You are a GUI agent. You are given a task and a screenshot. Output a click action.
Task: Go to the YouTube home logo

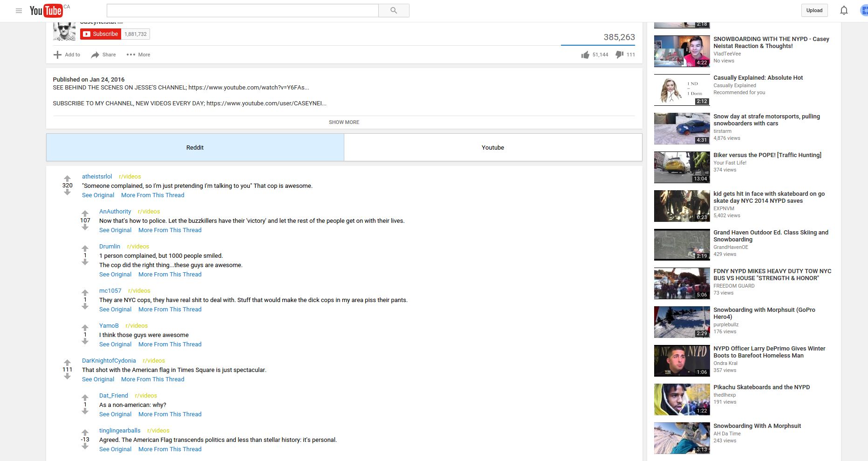tap(46, 10)
